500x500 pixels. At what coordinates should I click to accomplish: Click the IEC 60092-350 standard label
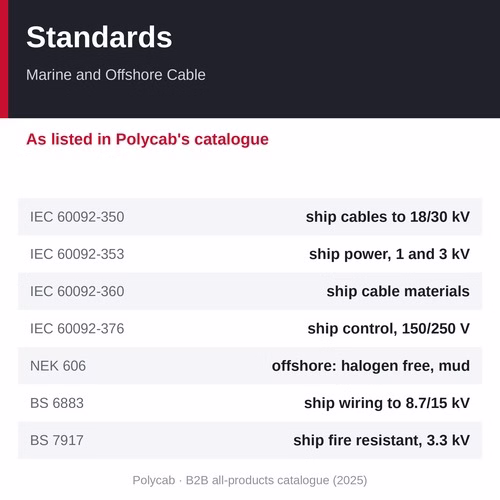pos(77,217)
